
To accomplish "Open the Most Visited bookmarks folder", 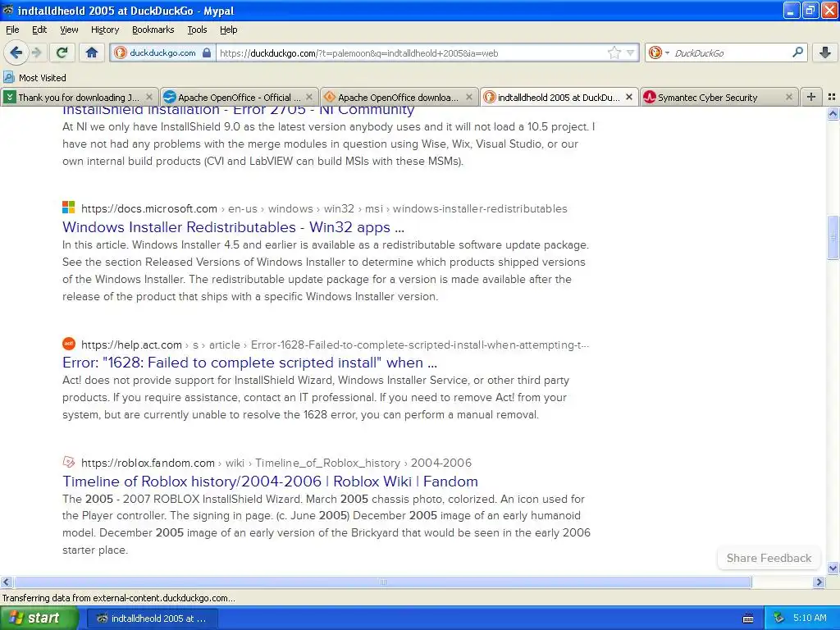I will [34, 78].
